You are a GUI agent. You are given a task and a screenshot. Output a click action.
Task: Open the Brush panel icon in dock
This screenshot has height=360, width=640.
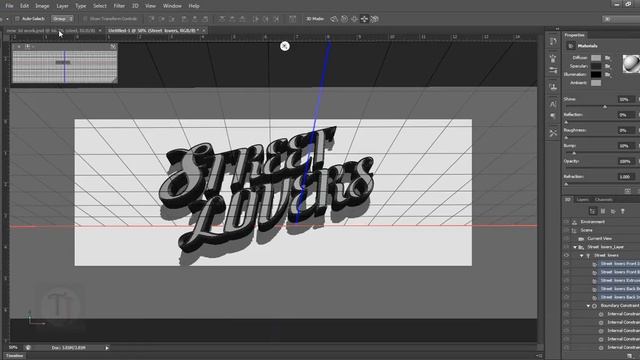pyautogui.click(x=553, y=58)
